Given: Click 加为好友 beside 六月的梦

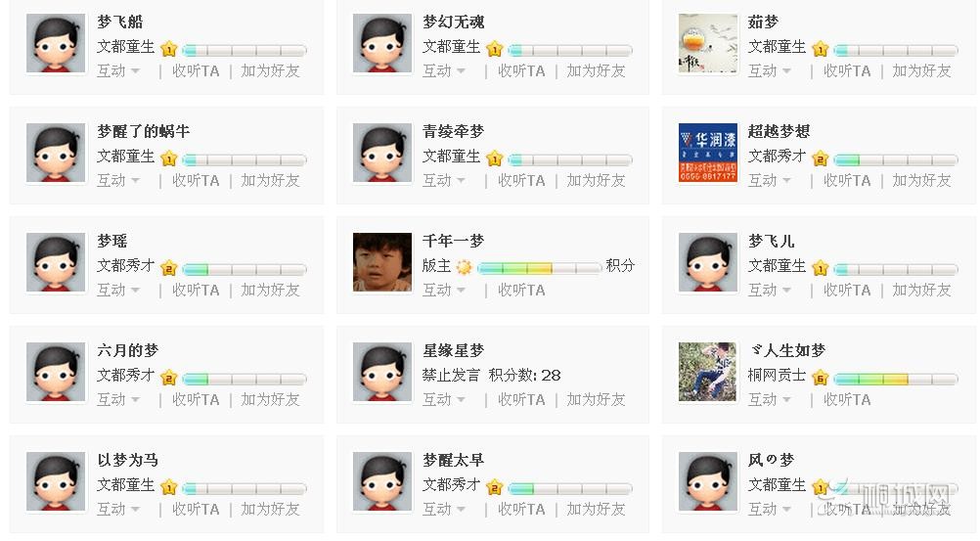Looking at the screenshot, I should (271, 400).
